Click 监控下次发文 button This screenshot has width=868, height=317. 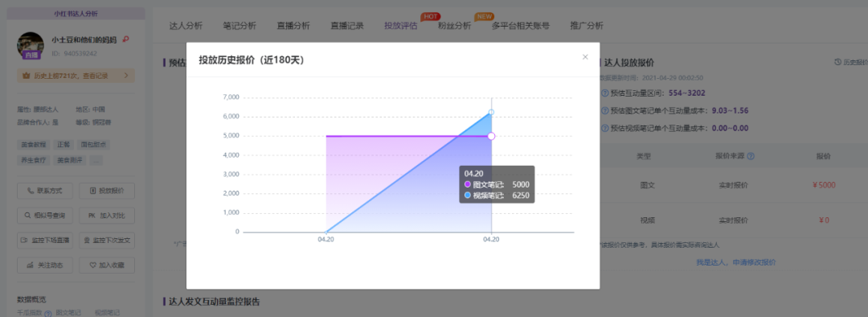(x=107, y=241)
